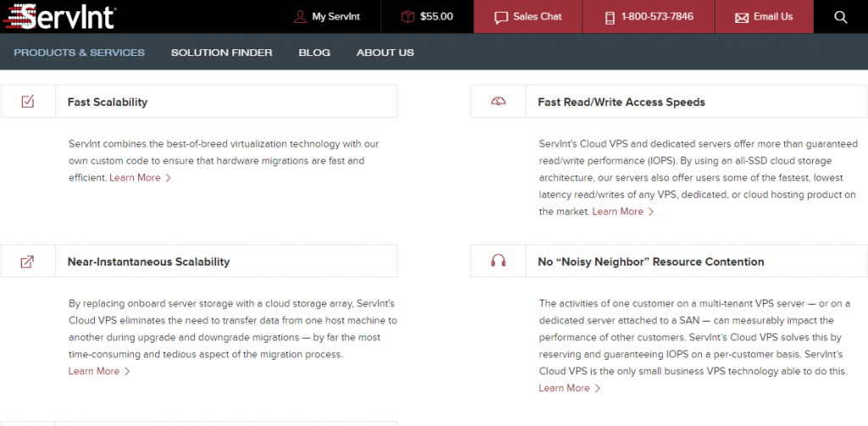
Task: Click the speedometer icon beside Fast Read/Write
Action: (498, 102)
